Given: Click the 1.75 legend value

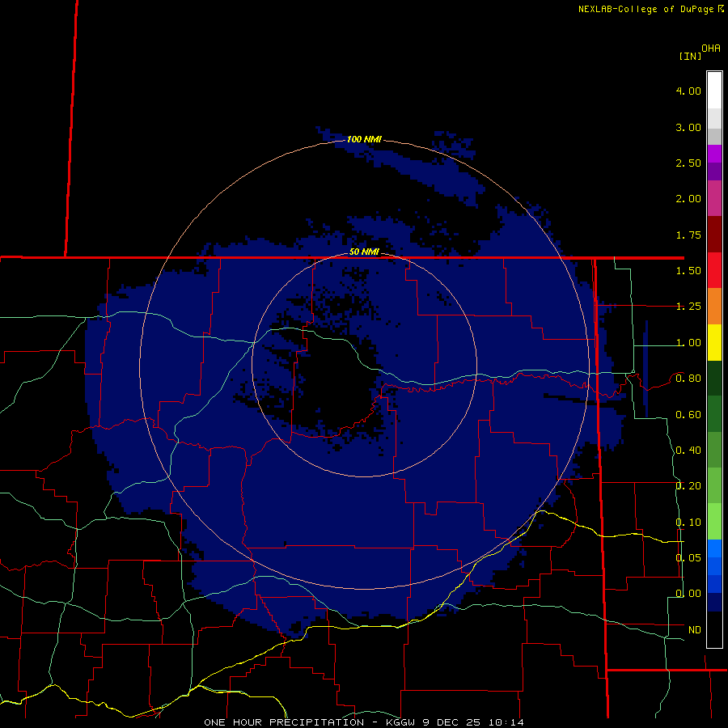Looking at the screenshot, I should (688, 235).
